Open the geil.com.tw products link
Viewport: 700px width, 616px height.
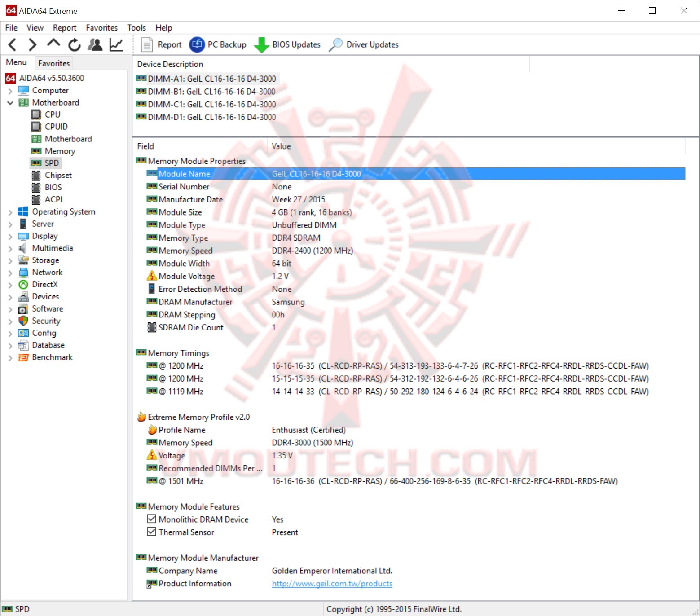pyautogui.click(x=332, y=583)
